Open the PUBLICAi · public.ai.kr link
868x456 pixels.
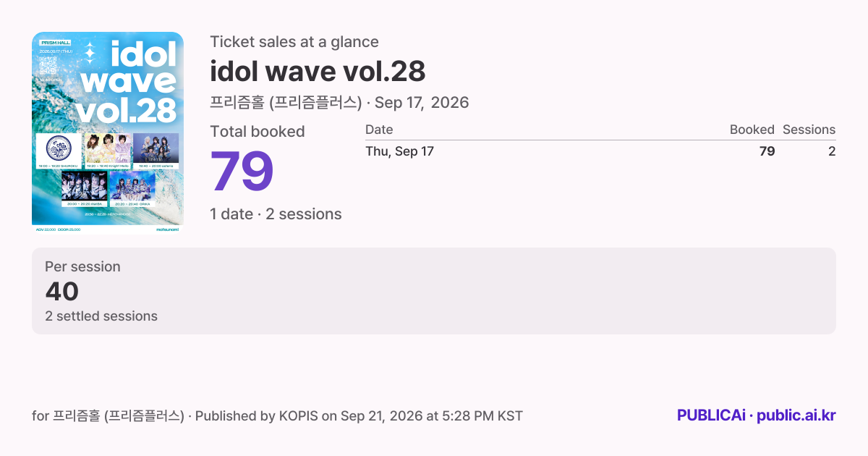[x=757, y=415]
